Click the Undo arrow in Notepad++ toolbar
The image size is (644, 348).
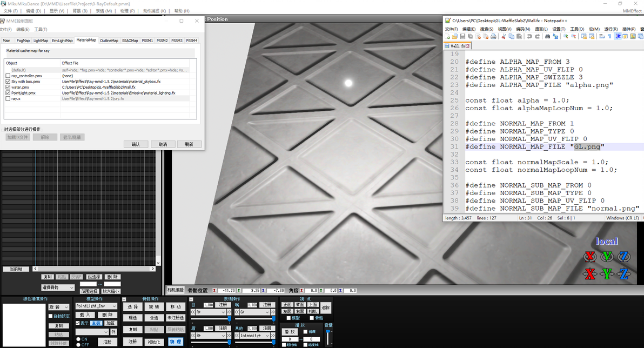[530, 36]
